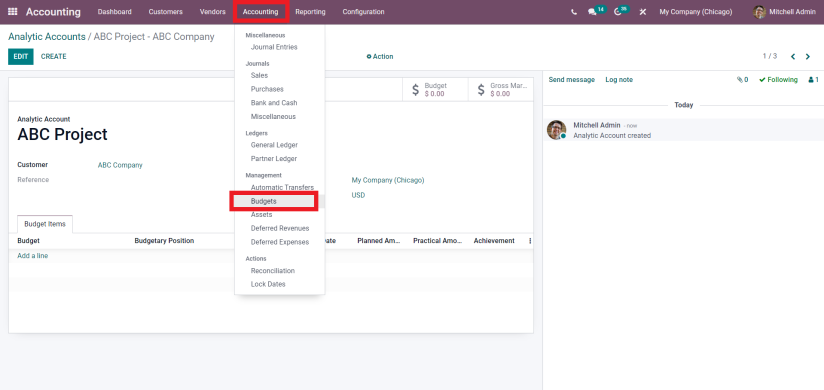Click the Budget dollar stat button

click(435, 89)
